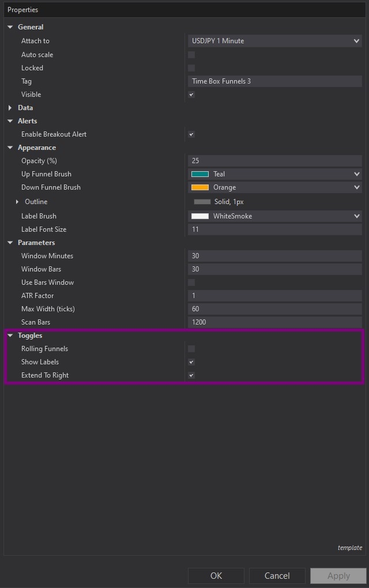Click the Cancel button
The height and width of the screenshot is (588, 369).
[277, 575]
